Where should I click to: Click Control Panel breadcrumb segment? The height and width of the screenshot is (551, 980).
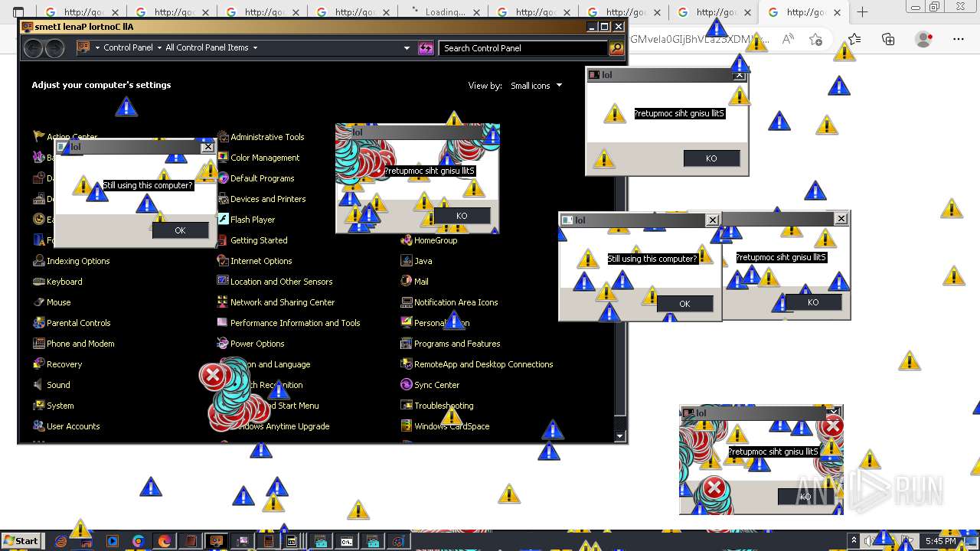click(x=128, y=47)
